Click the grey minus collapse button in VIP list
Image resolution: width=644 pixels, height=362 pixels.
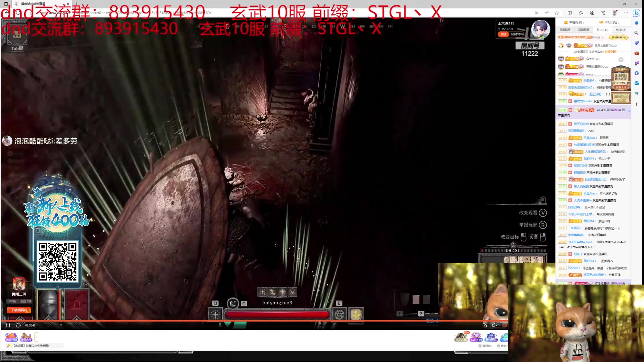click(621, 60)
